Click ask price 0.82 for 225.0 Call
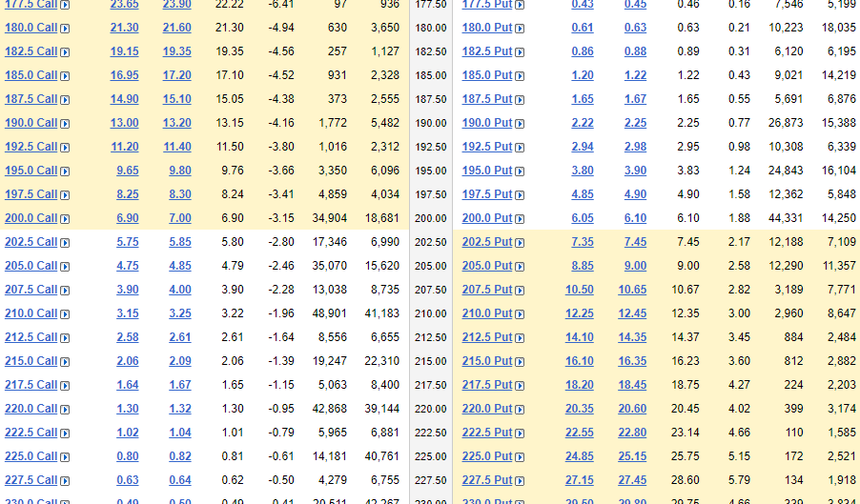Image resolution: width=860 pixels, height=504 pixels. tap(180, 456)
